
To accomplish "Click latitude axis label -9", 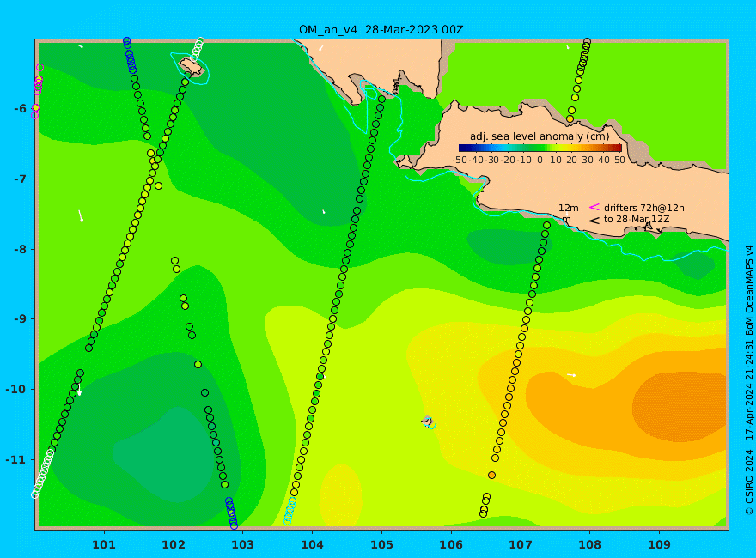I will pos(20,318).
